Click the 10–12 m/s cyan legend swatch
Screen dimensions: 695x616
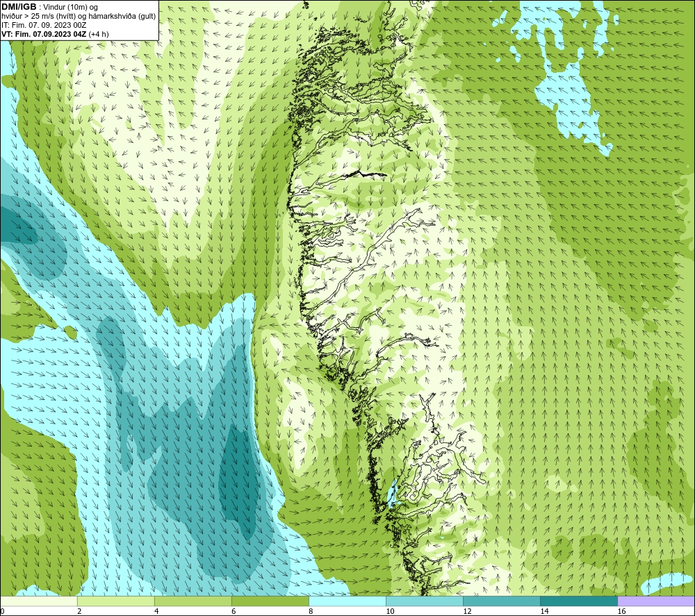[425, 601]
